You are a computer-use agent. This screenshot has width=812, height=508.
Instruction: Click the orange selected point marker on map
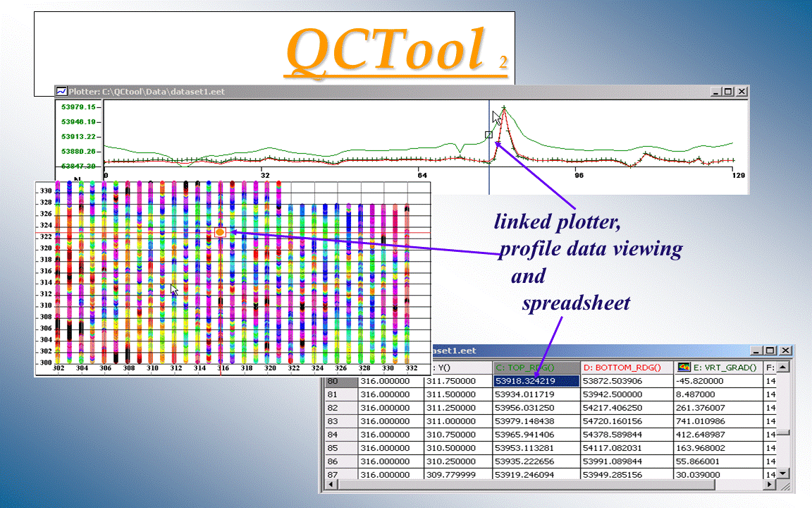(x=220, y=232)
